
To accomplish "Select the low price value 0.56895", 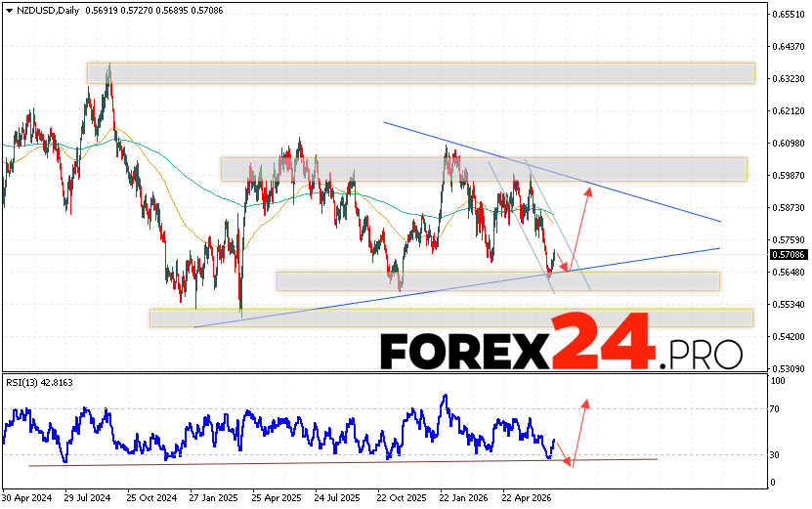I will pos(172,11).
